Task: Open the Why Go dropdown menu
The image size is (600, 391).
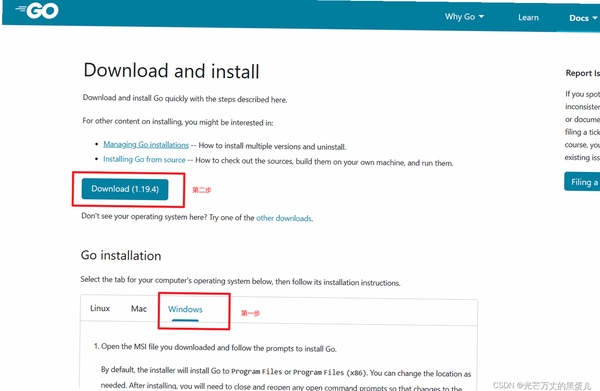Action: [464, 17]
